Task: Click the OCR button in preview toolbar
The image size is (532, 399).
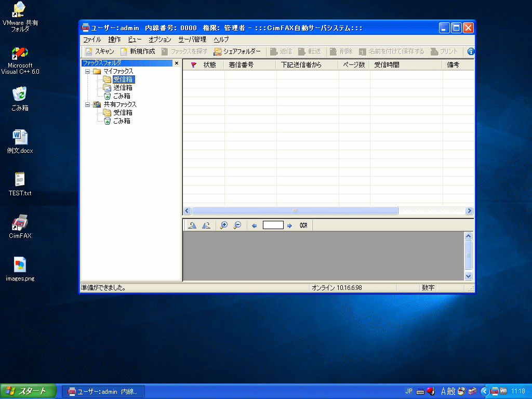Action: pos(303,225)
